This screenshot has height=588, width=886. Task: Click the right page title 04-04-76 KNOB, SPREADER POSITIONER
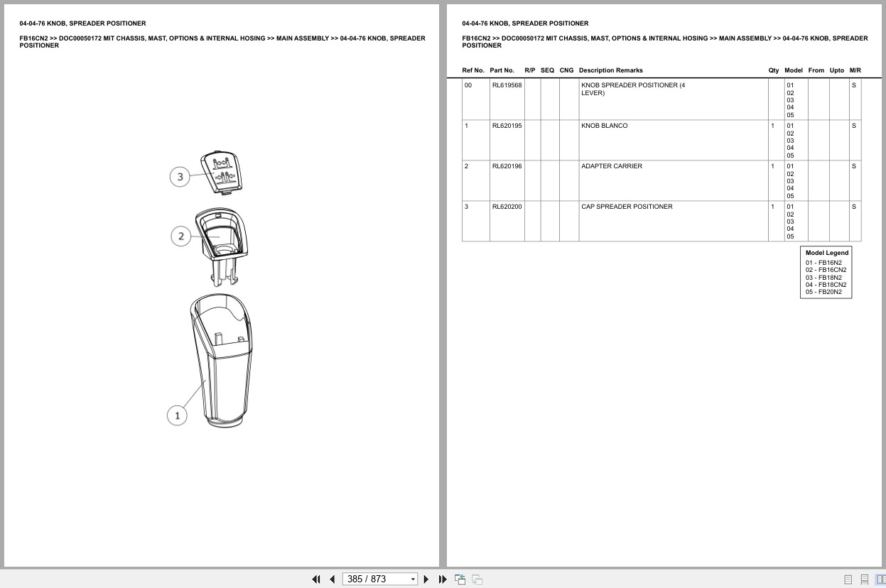[x=525, y=23]
